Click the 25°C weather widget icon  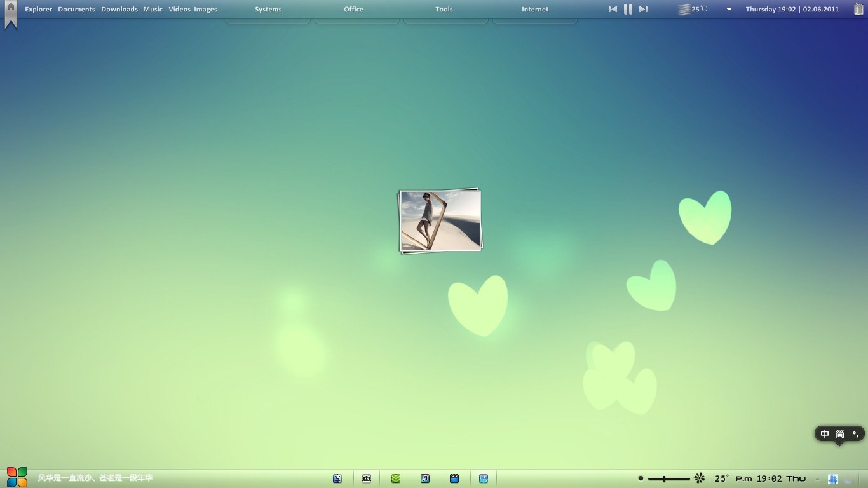click(684, 10)
